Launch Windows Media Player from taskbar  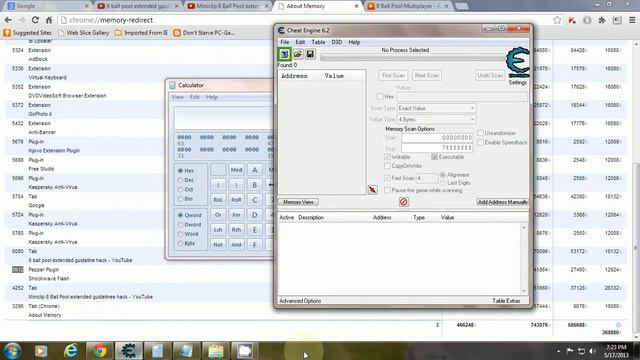(40, 351)
